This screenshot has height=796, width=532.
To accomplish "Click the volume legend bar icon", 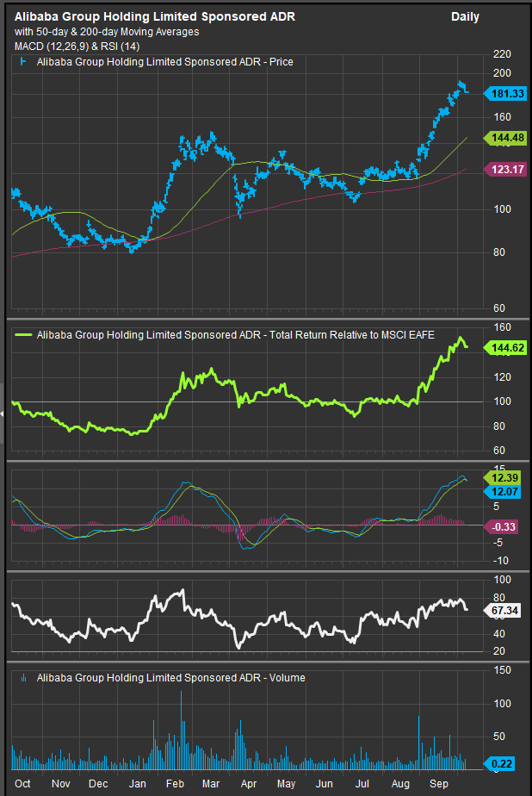I will click(23, 678).
